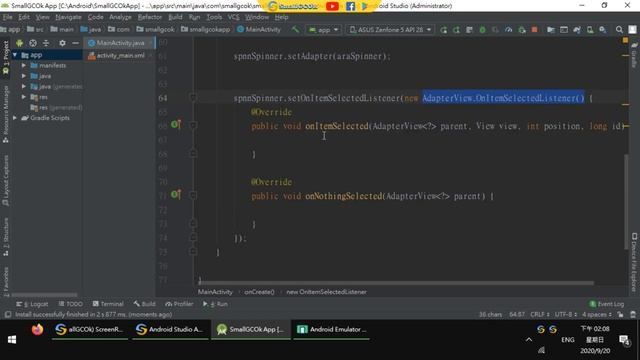Click the Profile app gauge icon
Viewport: 640px width, 360px height.
(509, 30)
